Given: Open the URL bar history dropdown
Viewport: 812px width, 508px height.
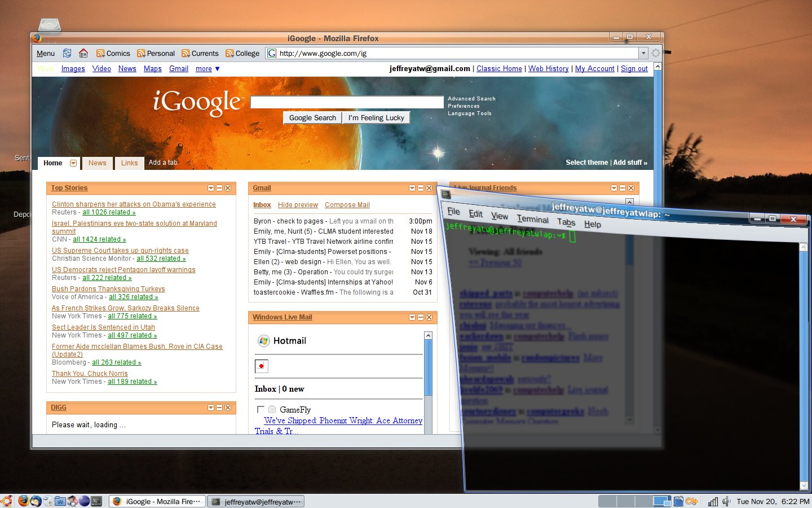Looking at the screenshot, I should pos(643,53).
